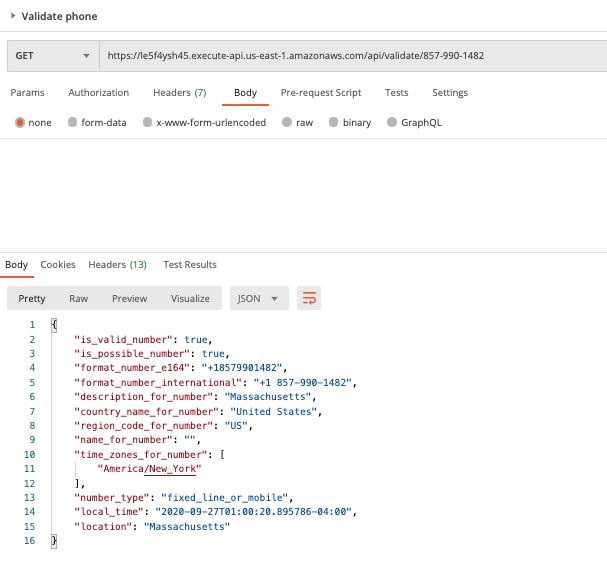
Task: View the Test Results tab
Action: [x=190, y=264]
